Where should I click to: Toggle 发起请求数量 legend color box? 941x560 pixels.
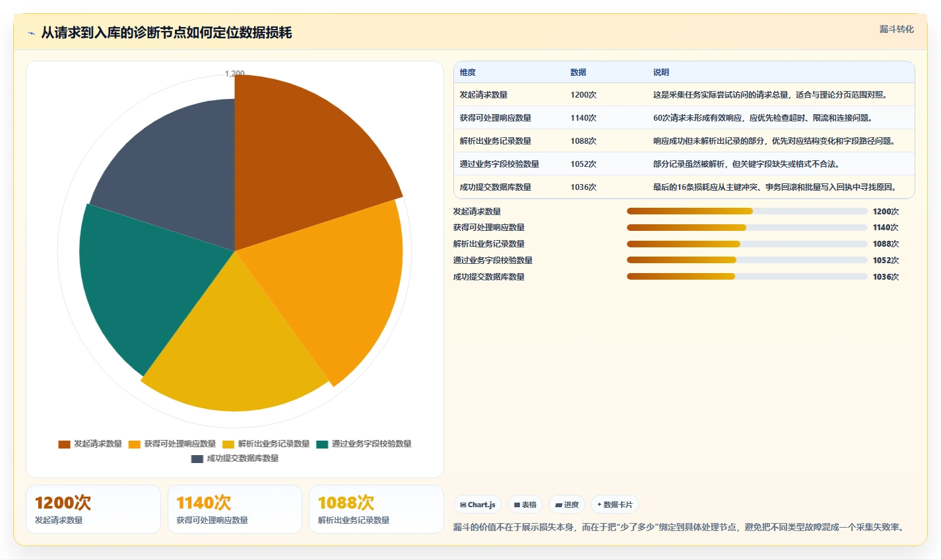64,445
